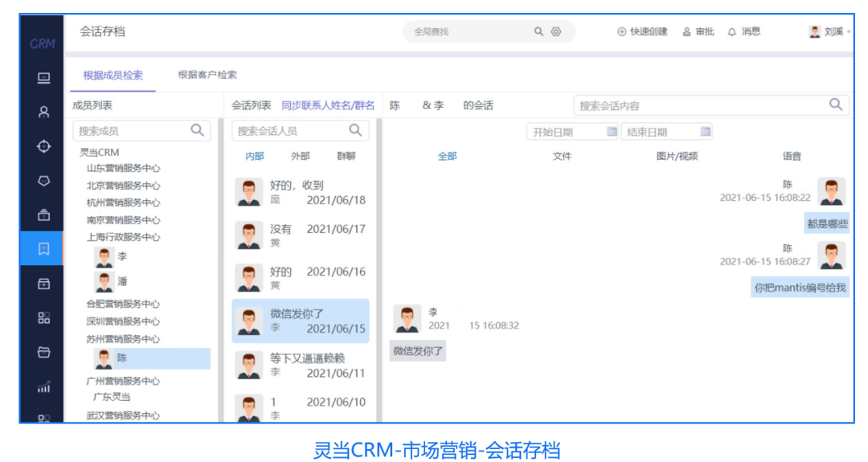Open the 结束日期 end date picker
This screenshot has width=868, height=462.
(x=666, y=132)
